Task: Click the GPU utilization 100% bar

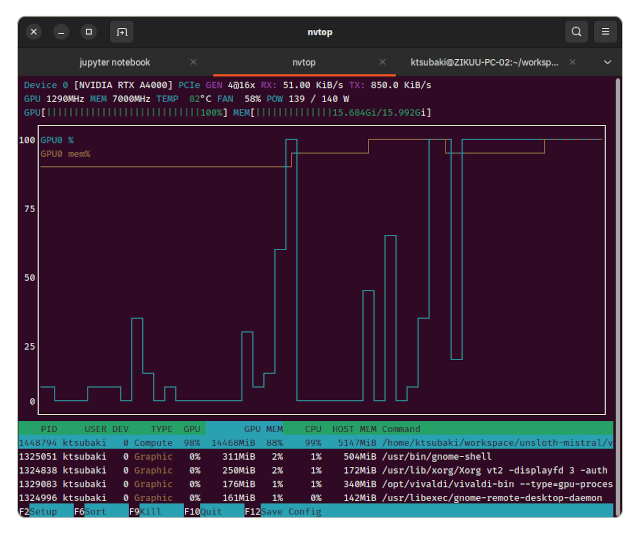Action: click(126, 113)
